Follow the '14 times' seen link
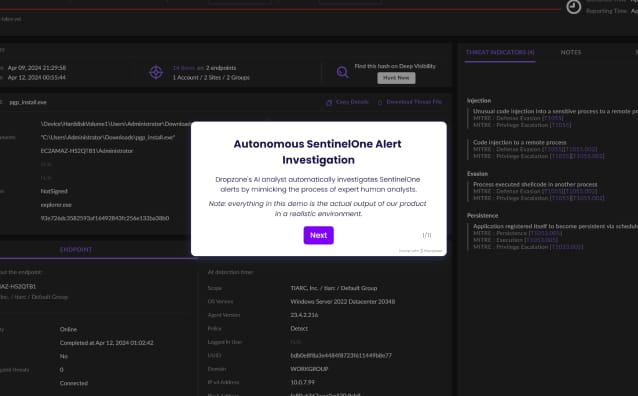 (x=184, y=68)
